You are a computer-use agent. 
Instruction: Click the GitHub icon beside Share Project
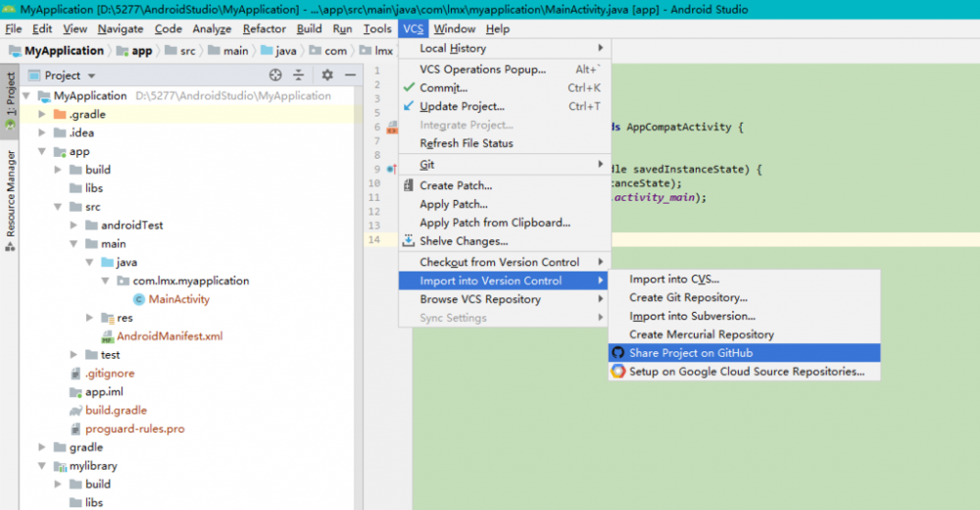click(617, 353)
